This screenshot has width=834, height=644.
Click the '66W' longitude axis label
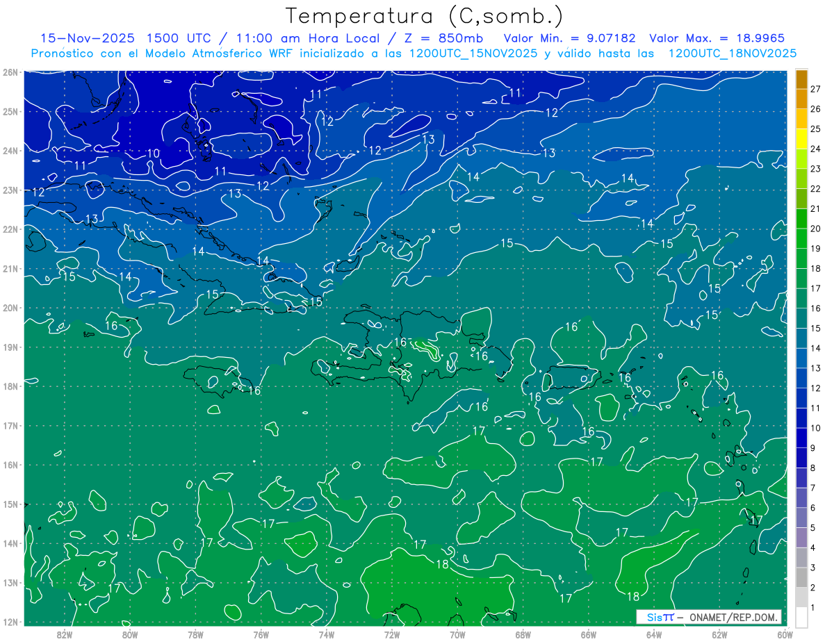tap(589, 635)
